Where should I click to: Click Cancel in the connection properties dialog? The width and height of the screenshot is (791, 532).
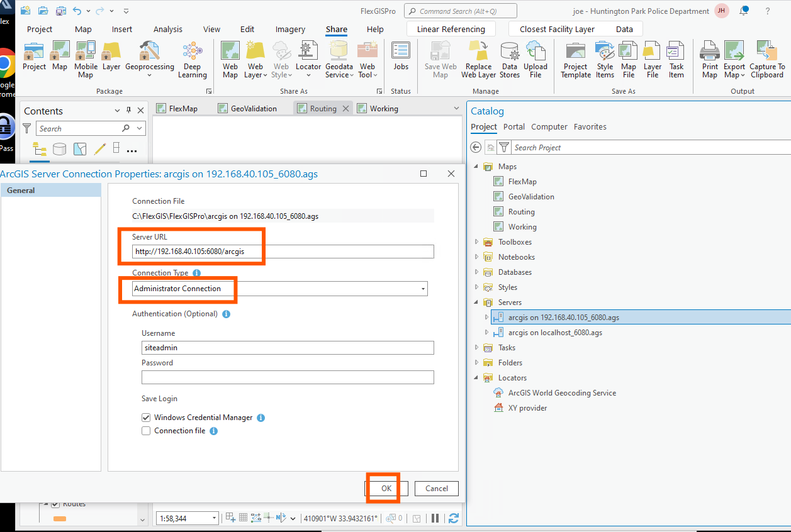tap(437, 488)
